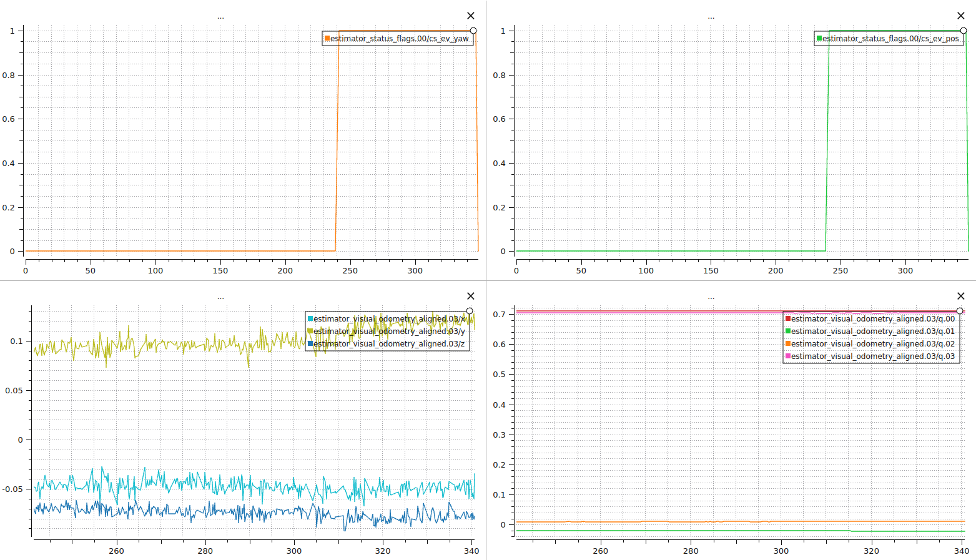Click olive swatch of aligned.03/y legend
Image resolution: width=976 pixels, height=560 pixels.
tap(310, 332)
